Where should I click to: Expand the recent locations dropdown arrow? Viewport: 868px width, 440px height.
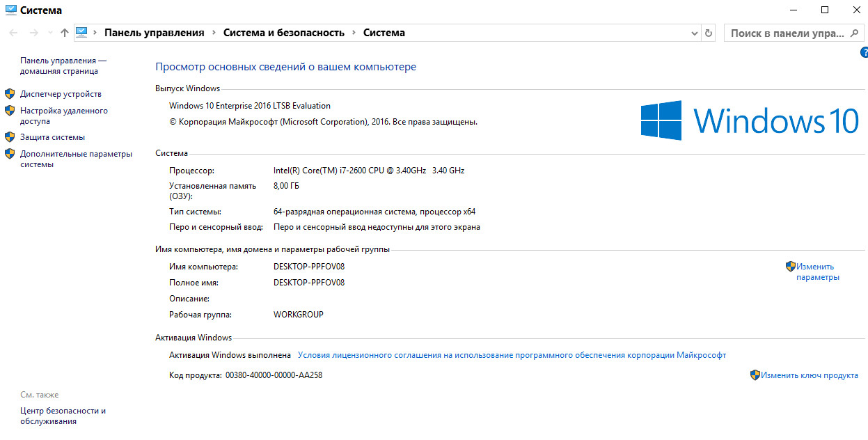coord(49,33)
